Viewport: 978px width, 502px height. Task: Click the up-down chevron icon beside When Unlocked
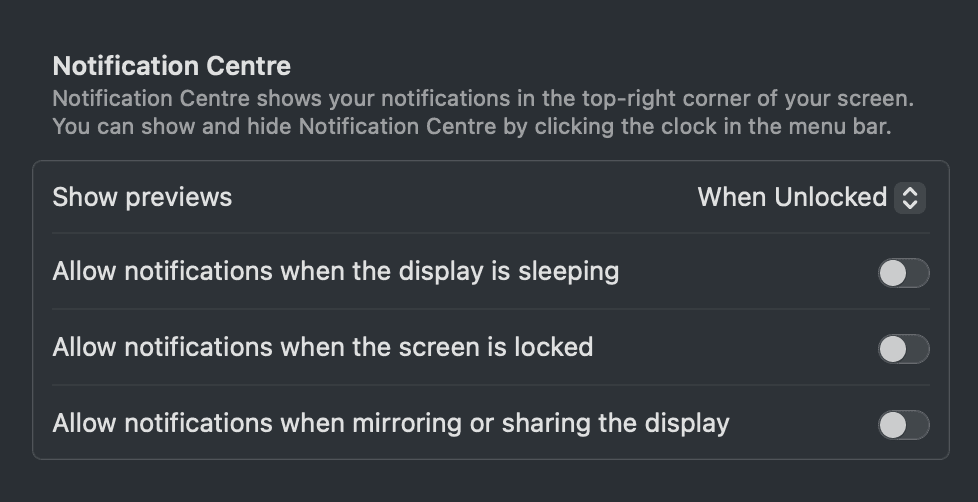point(909,198)
